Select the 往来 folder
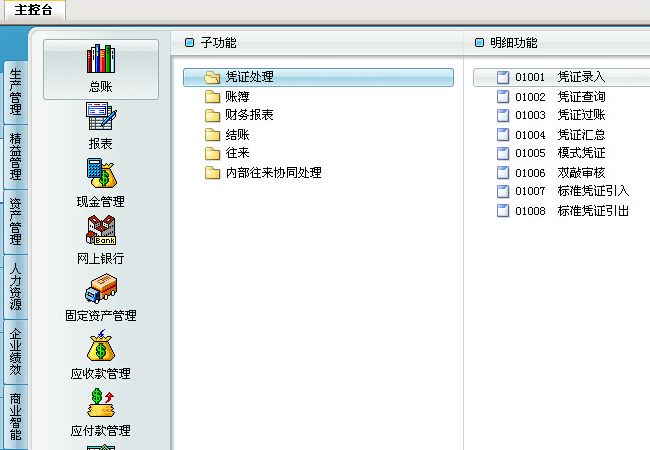650x450 pixels. pyautogui.click(x=227, y=153)
